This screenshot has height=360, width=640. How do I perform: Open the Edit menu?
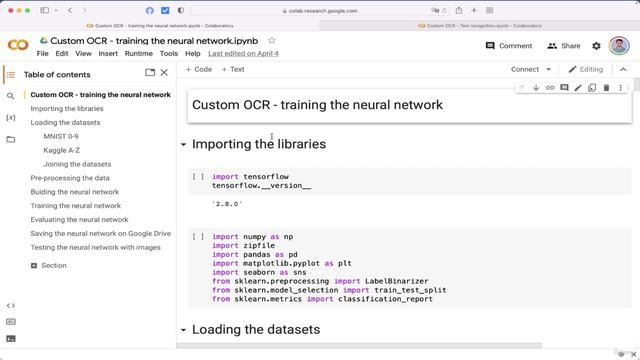(x=62, y=53)
